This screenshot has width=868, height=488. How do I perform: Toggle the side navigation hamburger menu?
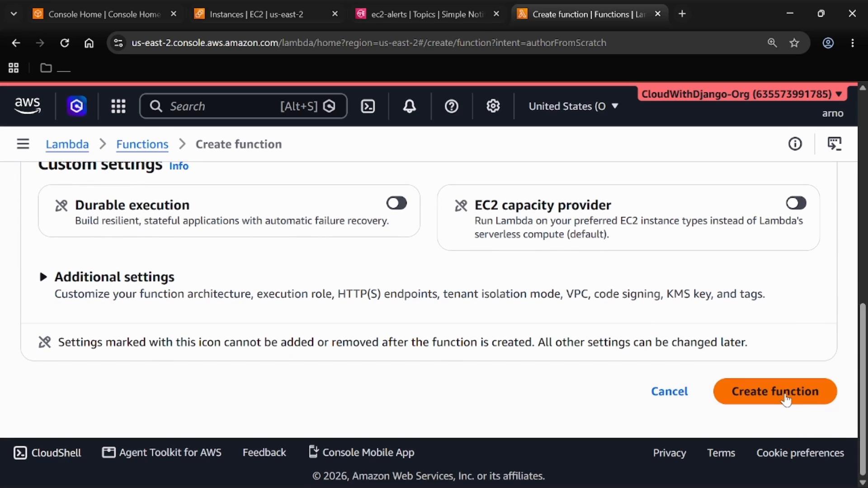[23, 144]
